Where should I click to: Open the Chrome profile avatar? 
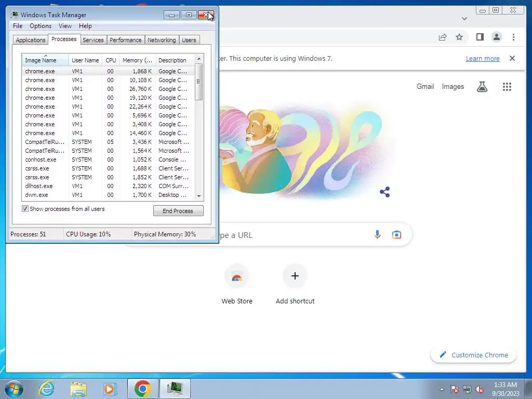pyautogui.click(x=496, y=37)
